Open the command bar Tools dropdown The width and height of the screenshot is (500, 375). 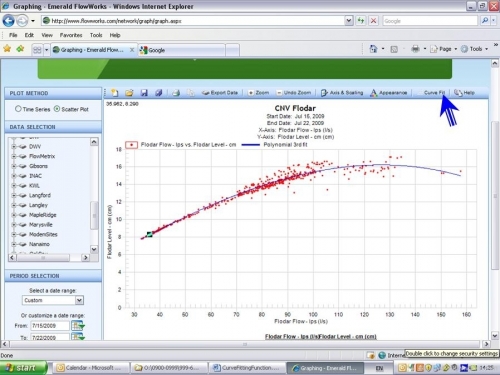475,49
